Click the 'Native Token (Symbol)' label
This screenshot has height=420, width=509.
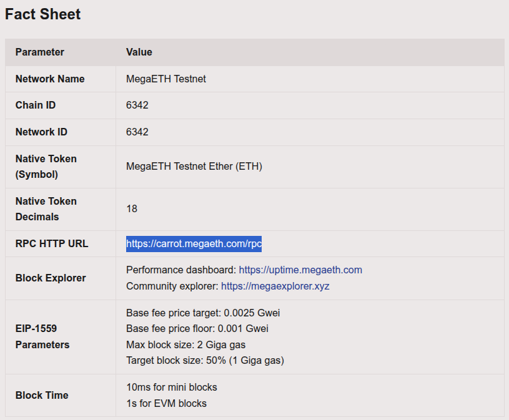click(x=46, y=167)
